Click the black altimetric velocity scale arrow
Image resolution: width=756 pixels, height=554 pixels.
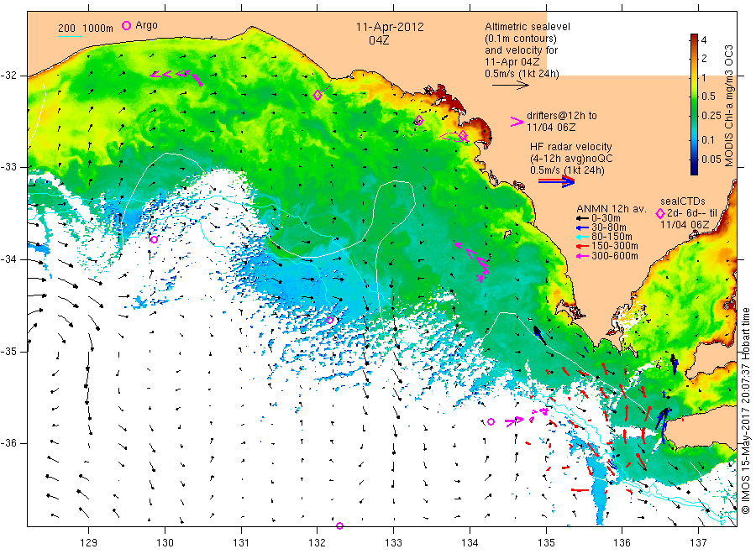pyautogui.click(x=511, y=86)
